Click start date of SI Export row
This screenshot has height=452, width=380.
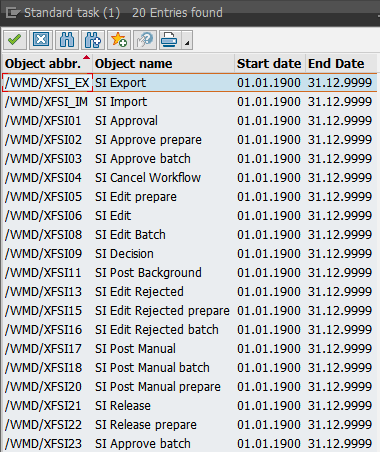pyautogui.click(x=269, y=83)
